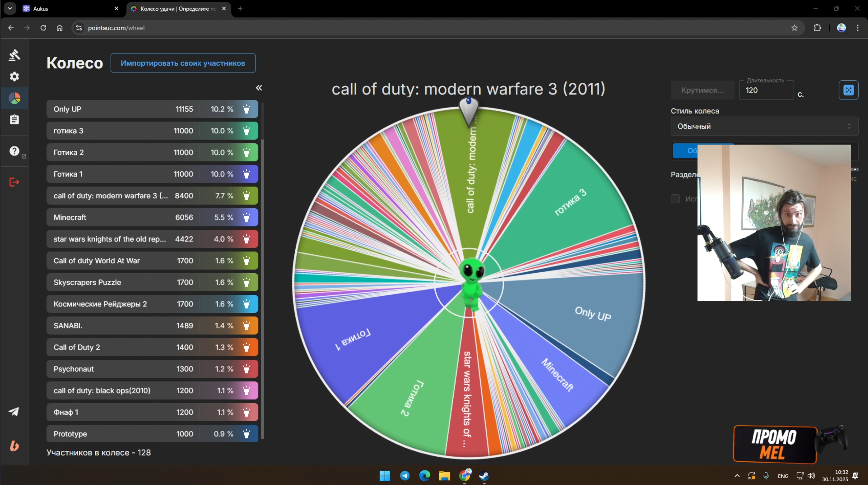Image resolution: width=868 pixels, height=485 pixels.
Task: Open settings gear in left sidebar
Action: click(x=14, y=77)
